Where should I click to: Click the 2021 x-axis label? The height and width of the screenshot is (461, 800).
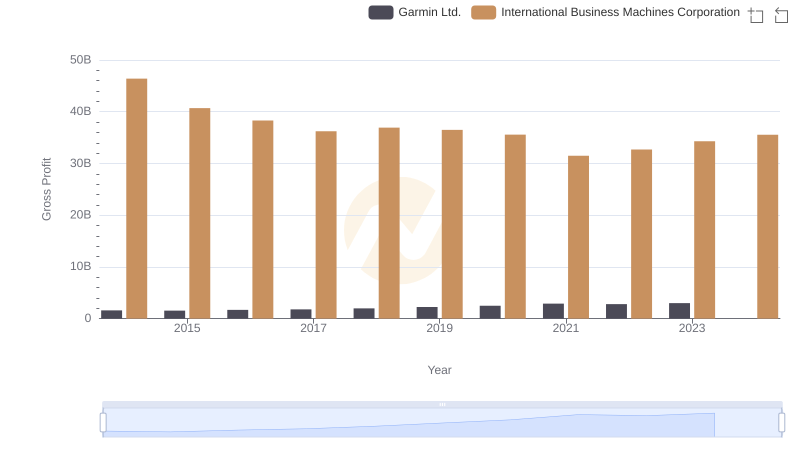pos(566,328)
